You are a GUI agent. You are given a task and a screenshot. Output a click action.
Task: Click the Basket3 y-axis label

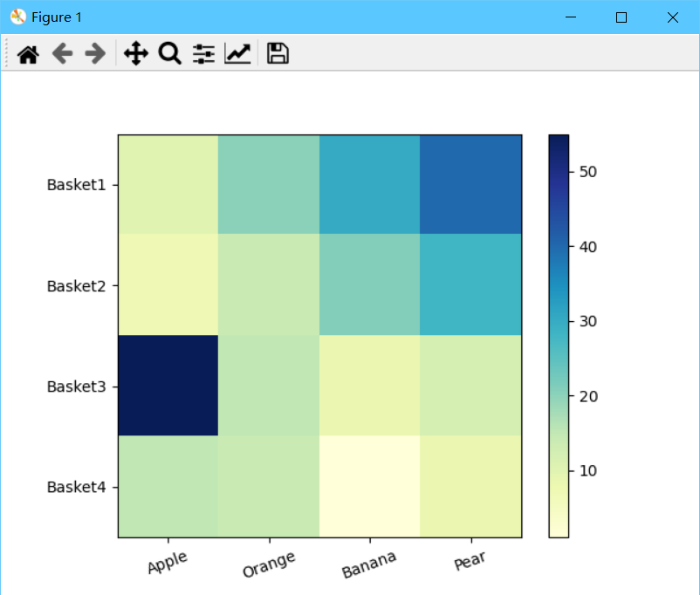(x=76, y=386)
